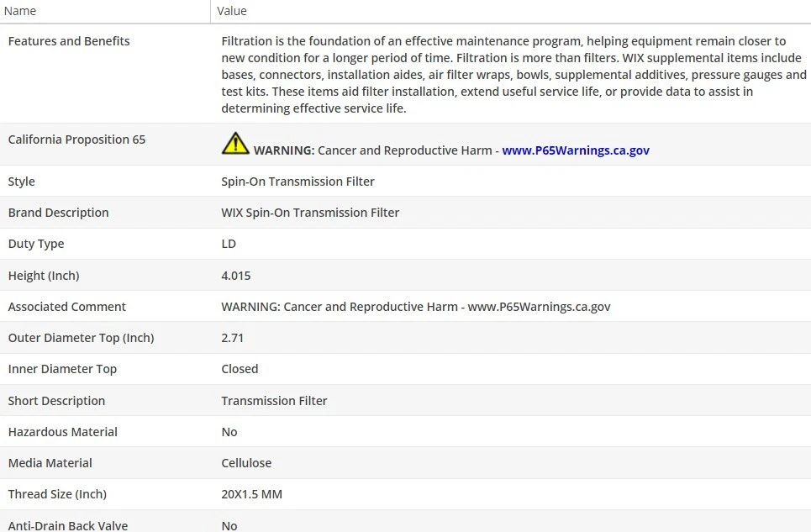Click the Features and Benefits description paragraph
This screenshot has height=532, width=811.
click(x=513, y=75)
